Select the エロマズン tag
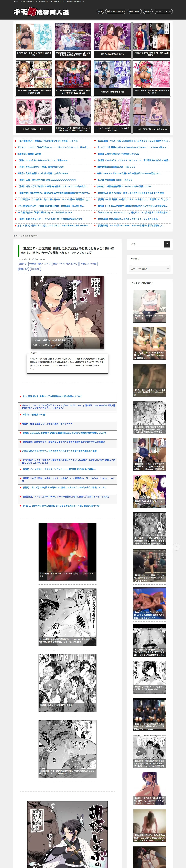186x868 pixels. tap(35, 269)
